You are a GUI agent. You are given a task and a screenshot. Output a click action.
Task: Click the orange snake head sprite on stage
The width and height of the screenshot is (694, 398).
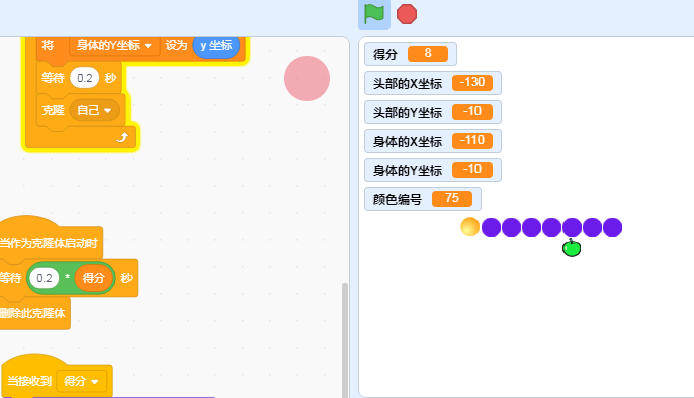(x=470, y=227)
